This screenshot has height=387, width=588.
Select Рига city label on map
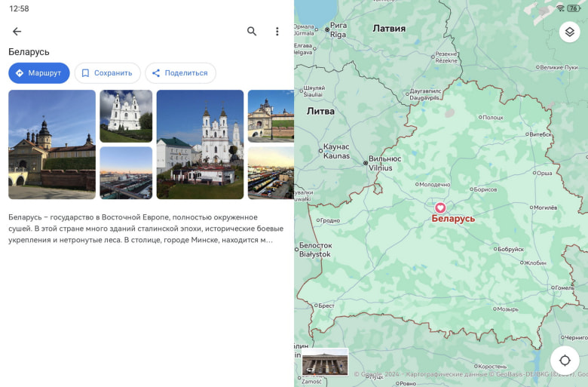[338, 30]
